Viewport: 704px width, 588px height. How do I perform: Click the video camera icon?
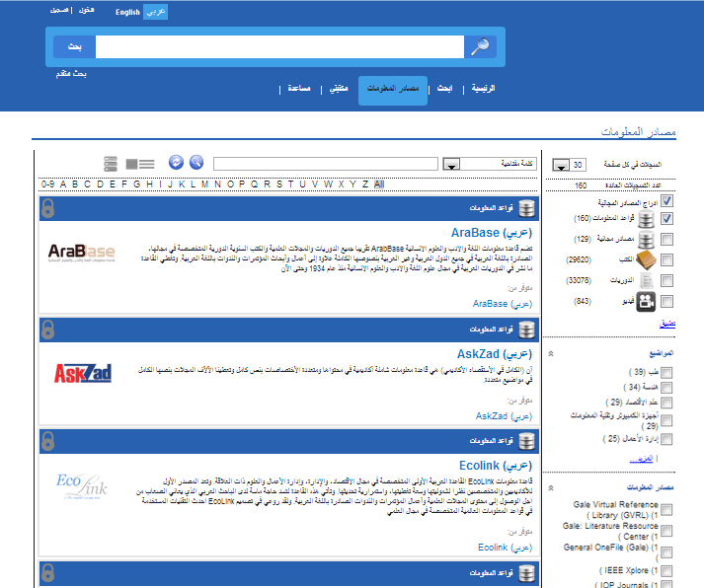pyautogui.click(x=646, y=302)
